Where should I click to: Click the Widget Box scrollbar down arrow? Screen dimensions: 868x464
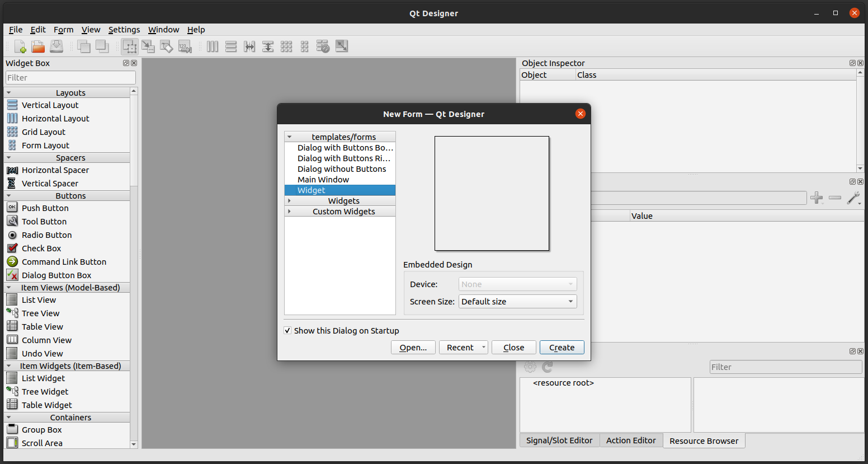pyautogui.click(x=134, y=444)
